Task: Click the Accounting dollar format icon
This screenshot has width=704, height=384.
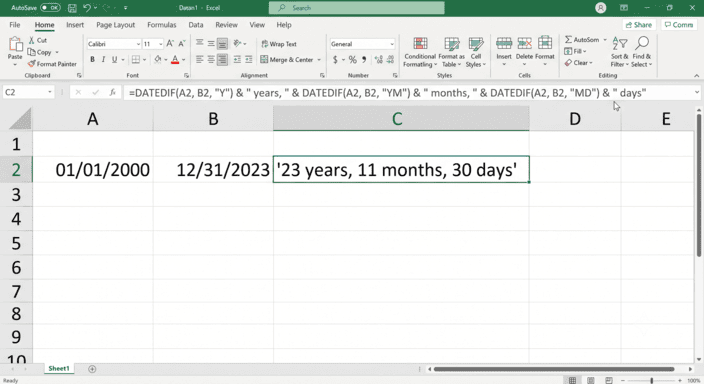Action: [x=335, y=59]
